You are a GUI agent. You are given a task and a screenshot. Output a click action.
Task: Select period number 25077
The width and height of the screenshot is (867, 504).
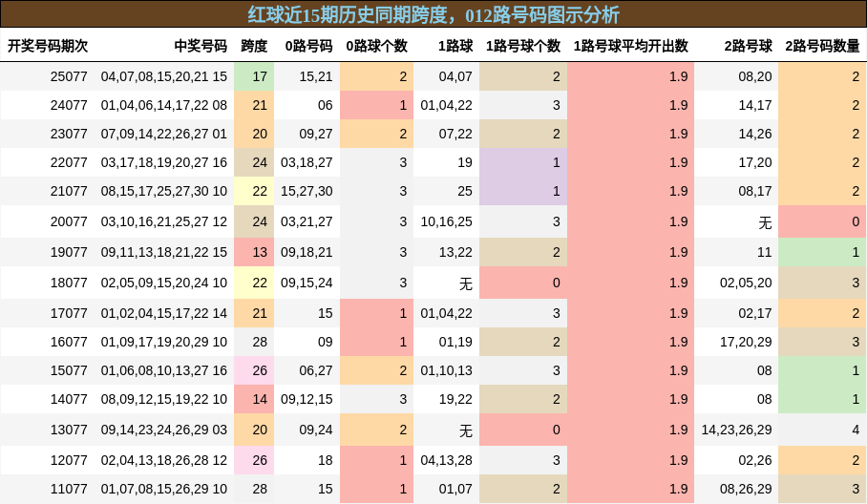(69, 76)
